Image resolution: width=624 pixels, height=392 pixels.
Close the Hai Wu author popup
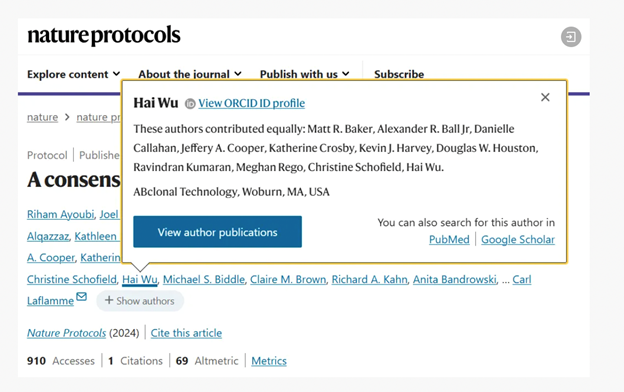click(x=545, y=97)
